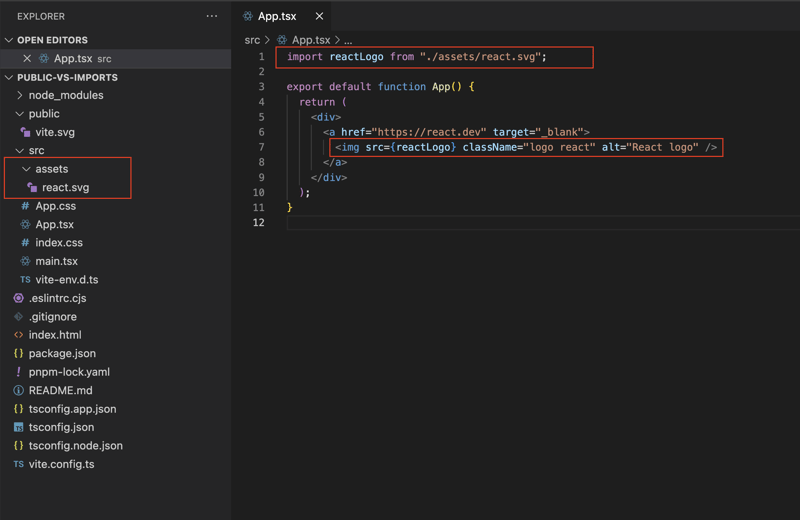Open README.md file
This screenshot has height=520, width=800.
61,390
